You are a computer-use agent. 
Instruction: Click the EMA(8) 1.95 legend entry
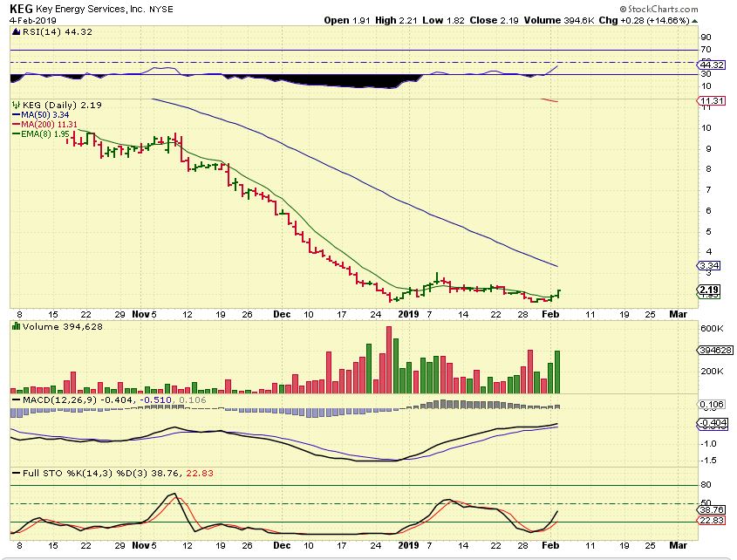tap(40, 134)
